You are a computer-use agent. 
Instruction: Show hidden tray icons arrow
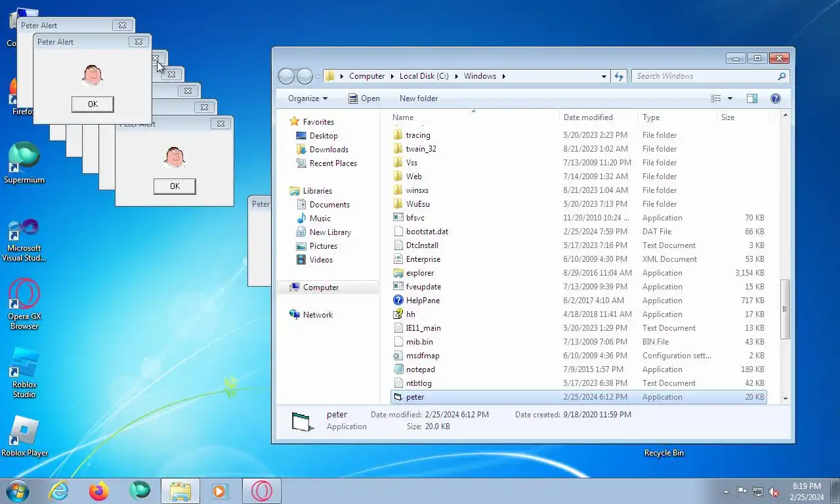click(x=726, y=492)
